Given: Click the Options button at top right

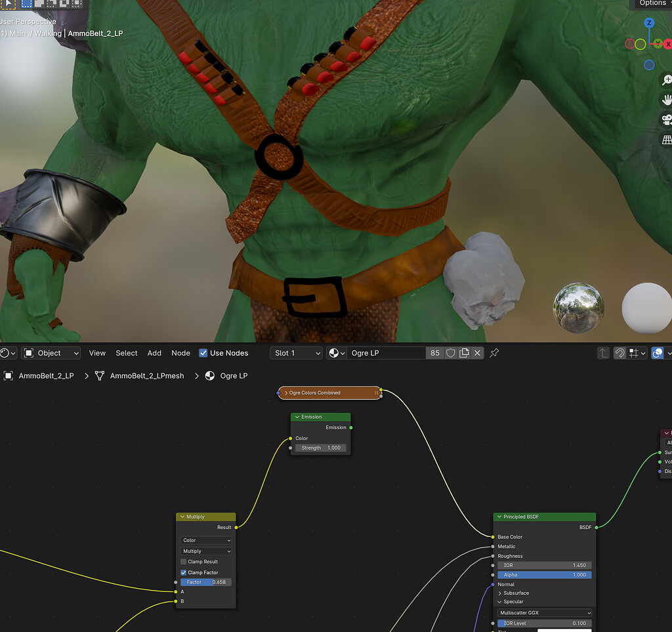Looking at the screenshot, I should pyautogui.click(x=652, y=3).
